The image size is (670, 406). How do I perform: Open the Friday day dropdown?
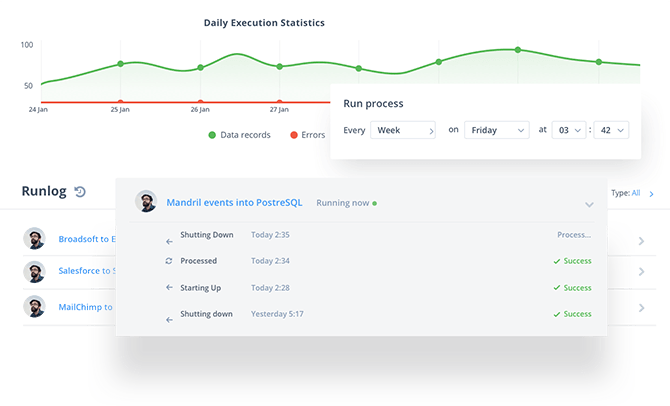coord(496,130)
